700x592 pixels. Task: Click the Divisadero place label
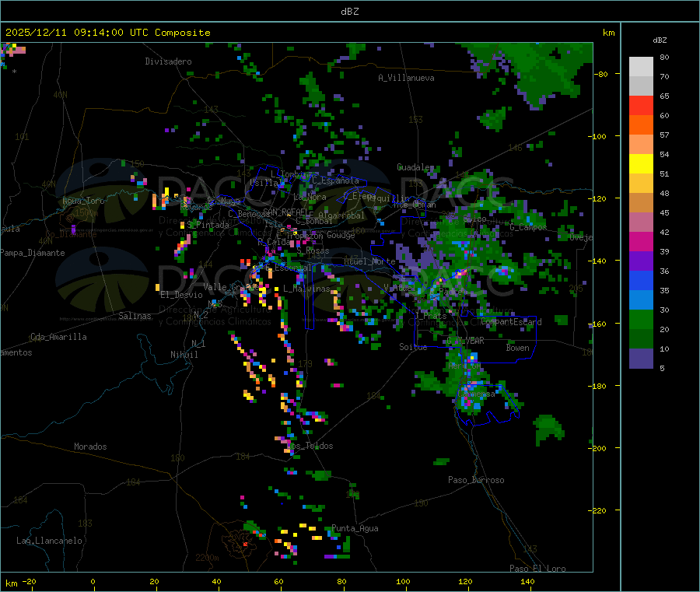[x=168, y=61]
